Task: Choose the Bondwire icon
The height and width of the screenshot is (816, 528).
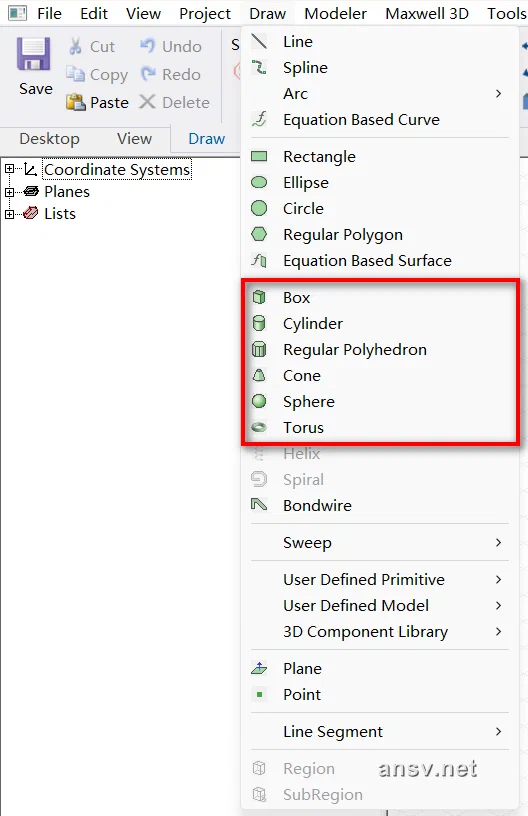Action: [x=259, y=504]
